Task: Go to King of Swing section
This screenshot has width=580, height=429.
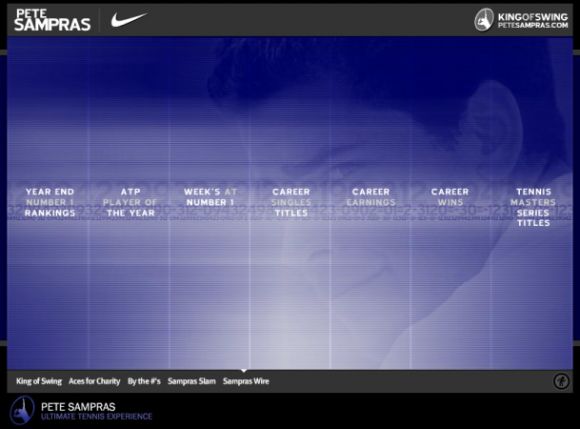Action: point(39,381)
